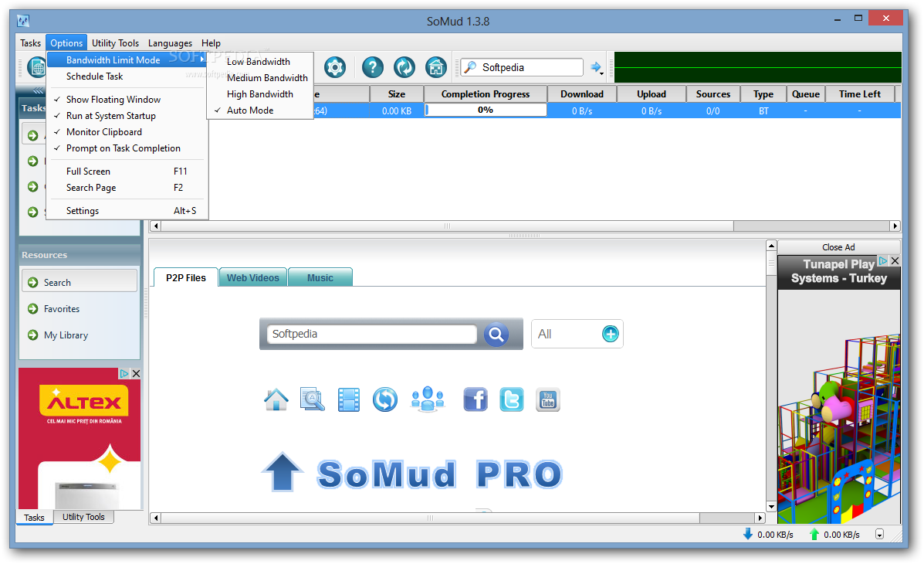Image resolution: width=924 pixels, height=564 pixels.
Task: Click the download speed blue arrow icon
Action: coord(748,534)
